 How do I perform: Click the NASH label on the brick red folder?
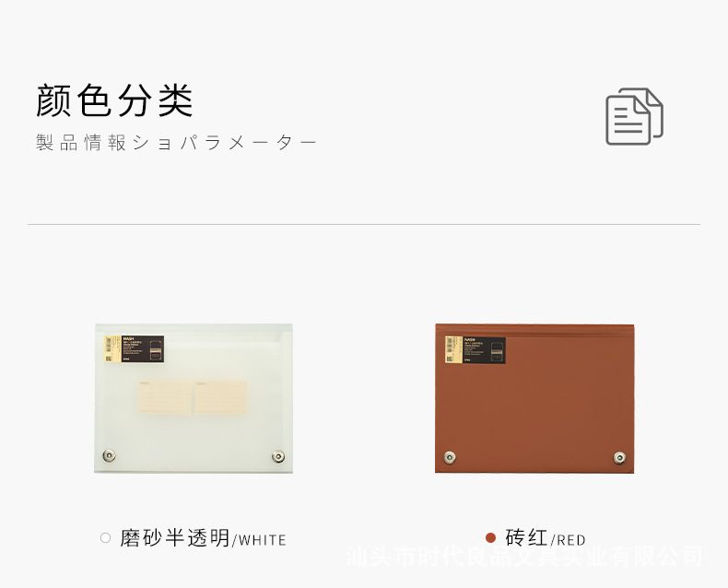click(x=476, y=349)
